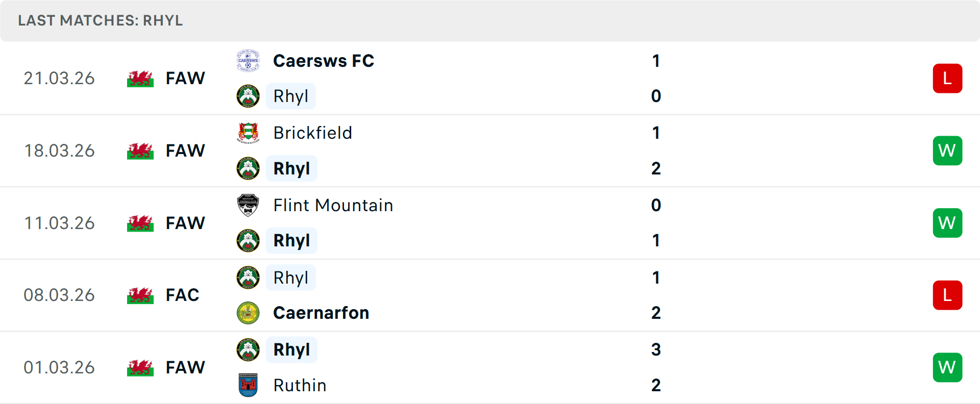This screenshot has height=404, width=980.
Task: Click the Brickfield team name
Action: click(312, 133)
